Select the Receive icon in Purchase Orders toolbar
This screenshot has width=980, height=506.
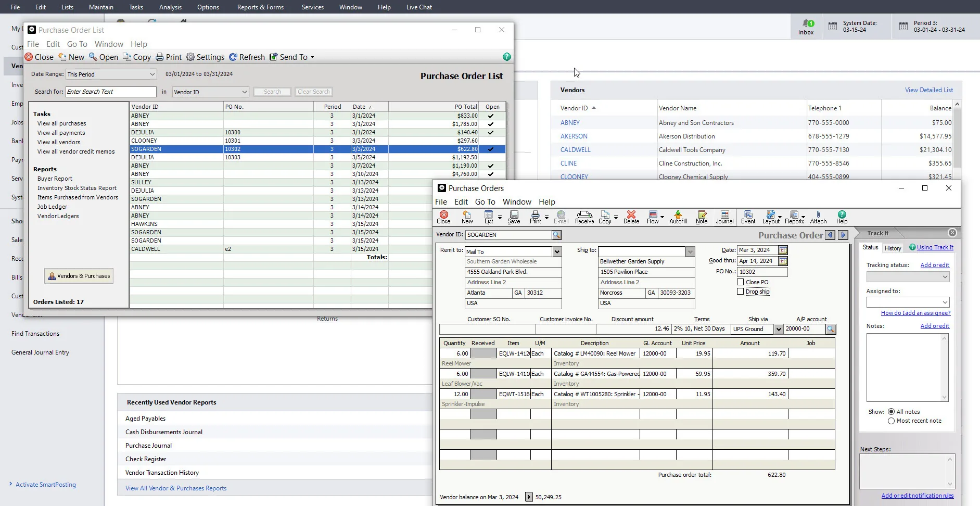click(x=584, y=218)
